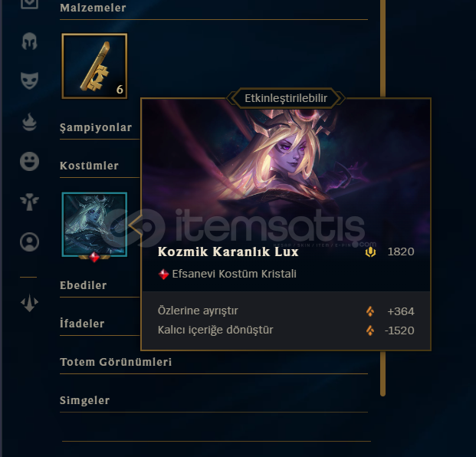Click the Şampiyonlar section header
476x457 pixels.
pyautogui.click(x=96, y=127)
